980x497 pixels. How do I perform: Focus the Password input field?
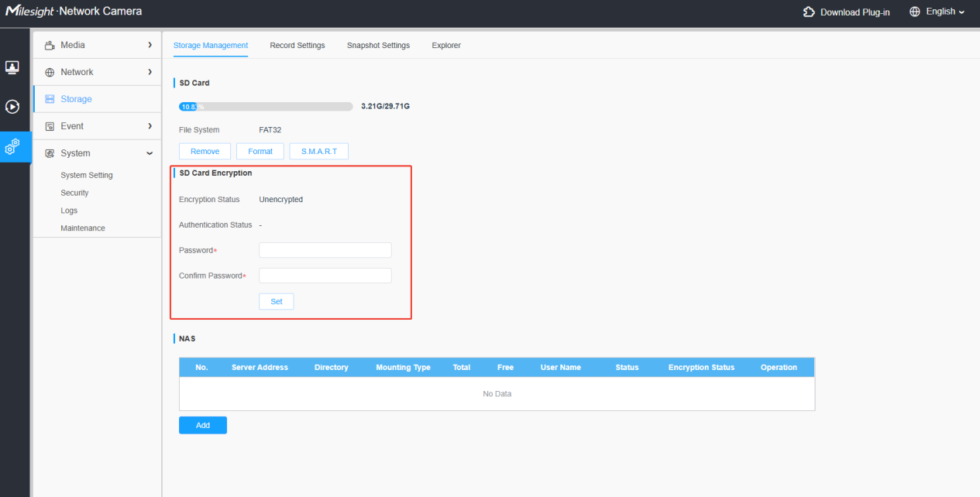pyautogui.click(x=325, y=250)
